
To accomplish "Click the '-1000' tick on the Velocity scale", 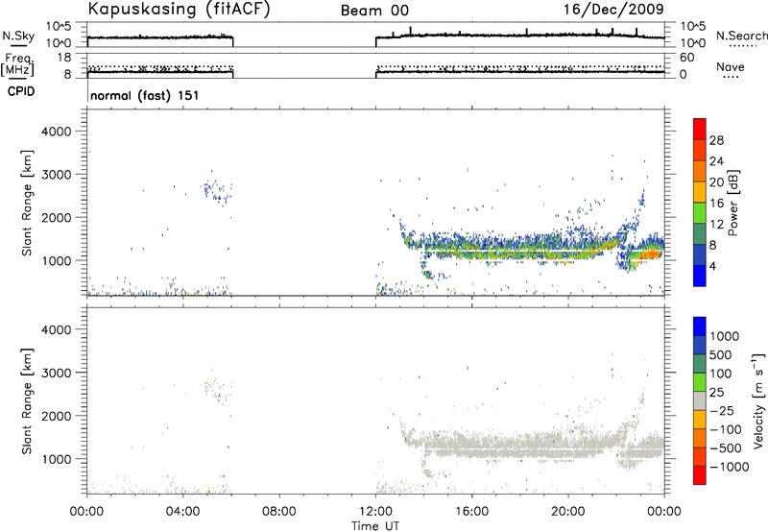I will [729, 467].
